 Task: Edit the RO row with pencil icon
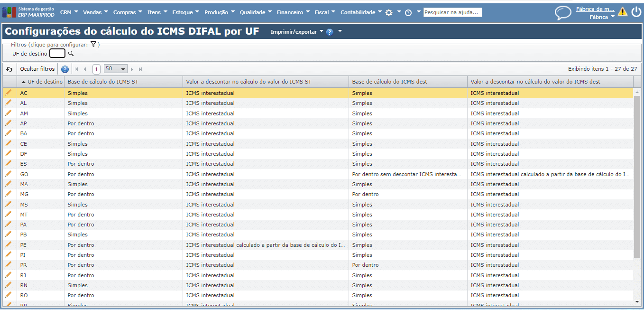(8, 295)
